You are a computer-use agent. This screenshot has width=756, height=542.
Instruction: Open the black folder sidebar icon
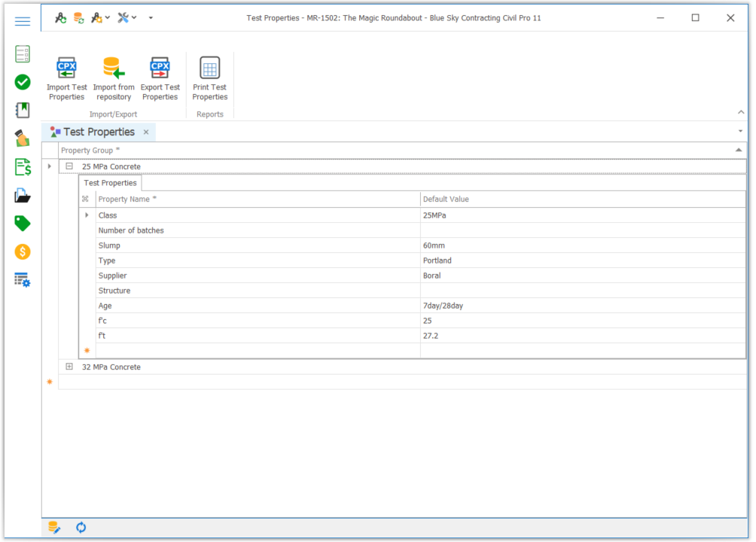(x=23, y=196)
